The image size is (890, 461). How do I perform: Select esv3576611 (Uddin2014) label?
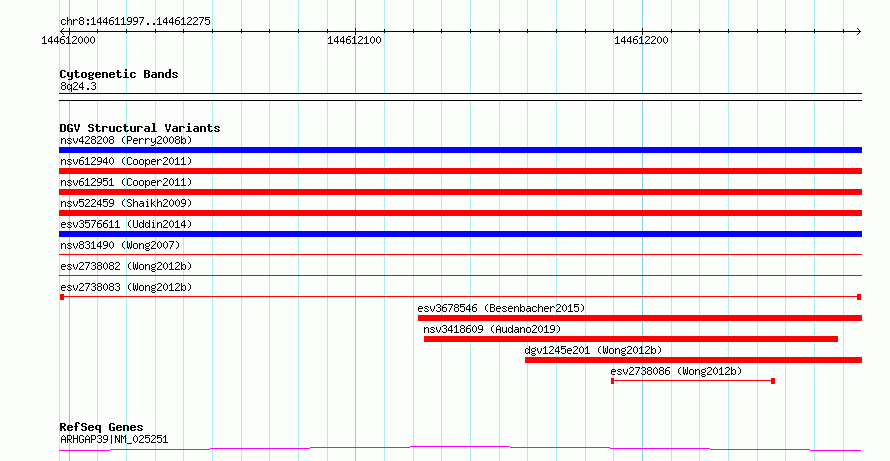pyautogui.click(x=126, y=224)
